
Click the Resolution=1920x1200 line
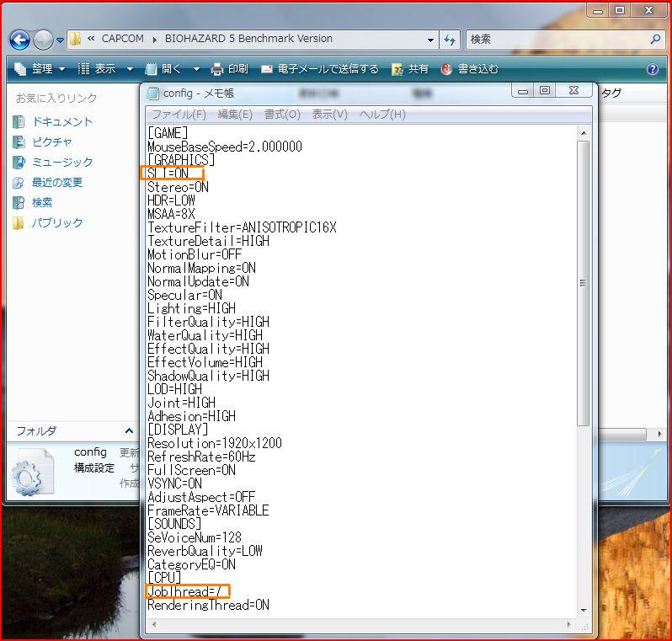coord(215,443)
